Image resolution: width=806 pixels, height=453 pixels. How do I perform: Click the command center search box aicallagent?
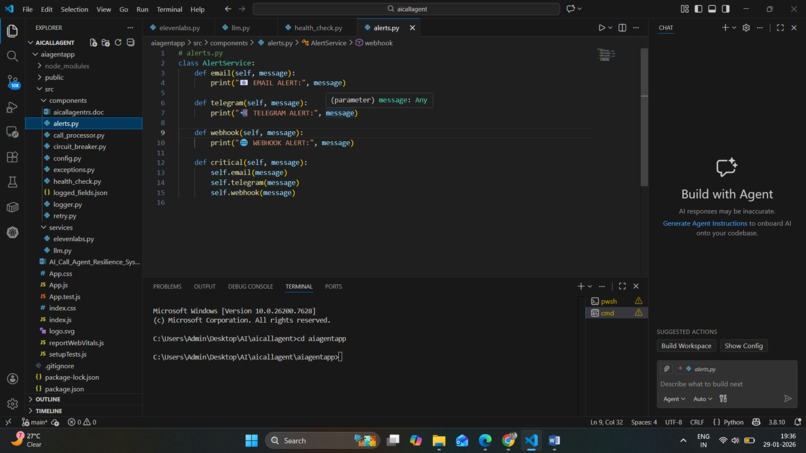[x=406, y=9]
